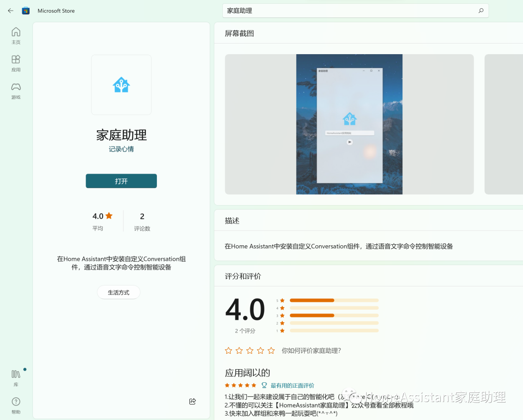Rate the app five stars
The width and height of the screenshot is (523, 420).
tap(271, 350)
